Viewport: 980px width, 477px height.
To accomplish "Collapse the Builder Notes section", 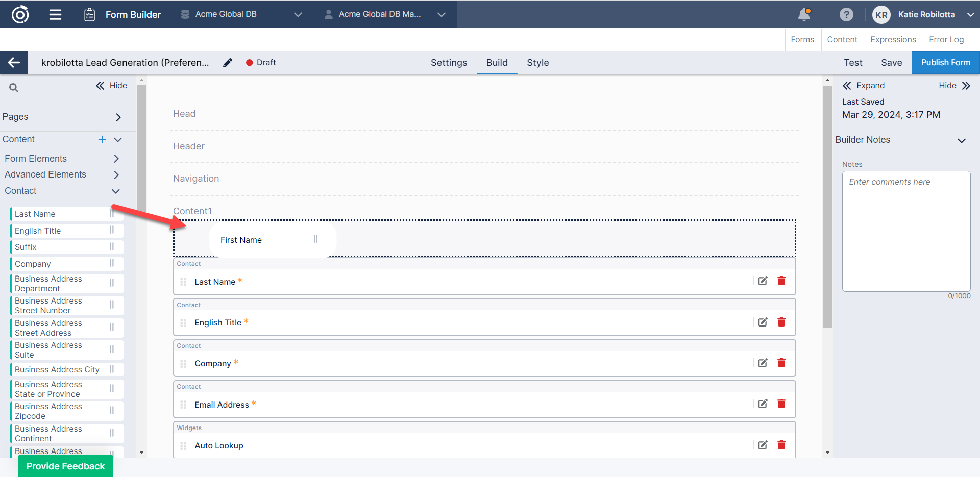I will coord(961,140).
